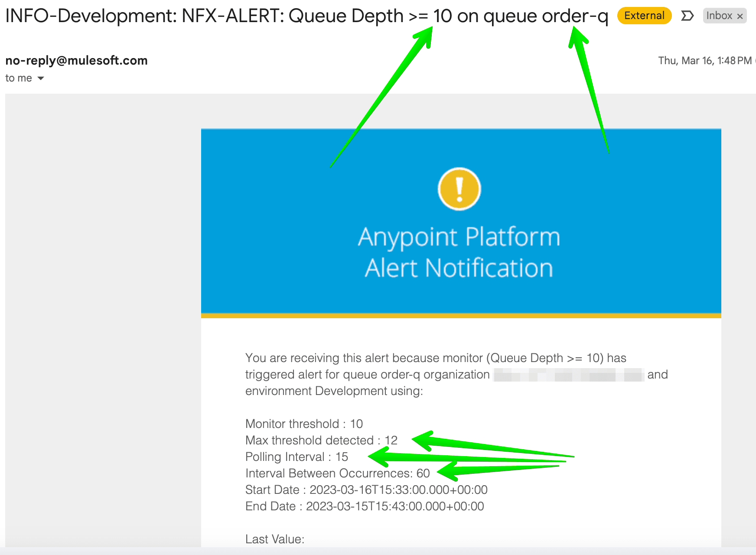Click the 'to me' recipient text
This screenshot has height=555, width=756.
(x=19, y=78)
